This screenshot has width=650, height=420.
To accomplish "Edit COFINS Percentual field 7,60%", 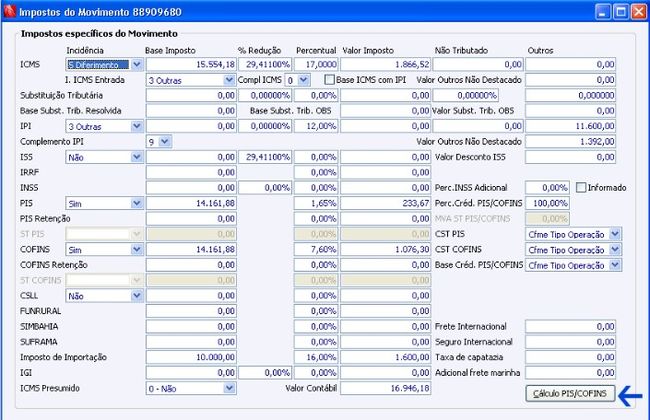I will pyautogui.click(x=316, y=249).
